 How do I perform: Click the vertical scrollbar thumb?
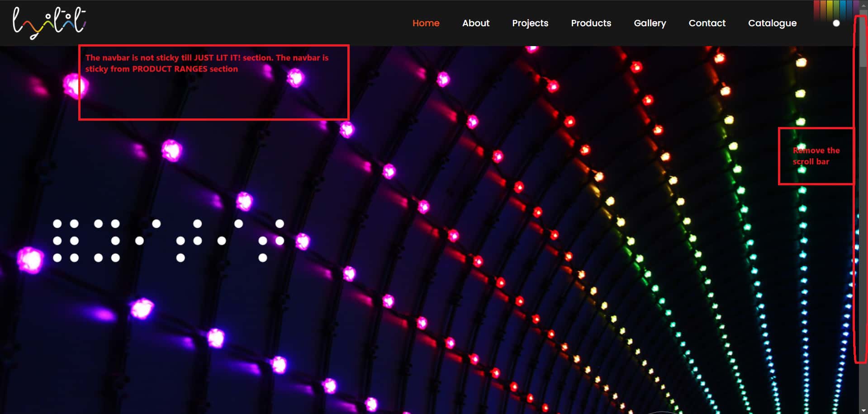(x=863, y=41)
